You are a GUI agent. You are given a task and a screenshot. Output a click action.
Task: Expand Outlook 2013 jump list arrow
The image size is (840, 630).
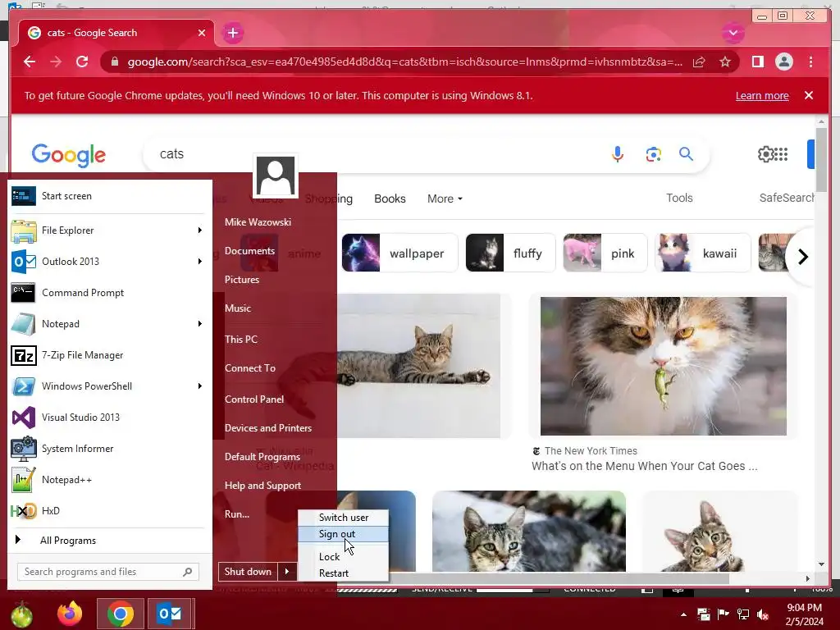(200, 262)
